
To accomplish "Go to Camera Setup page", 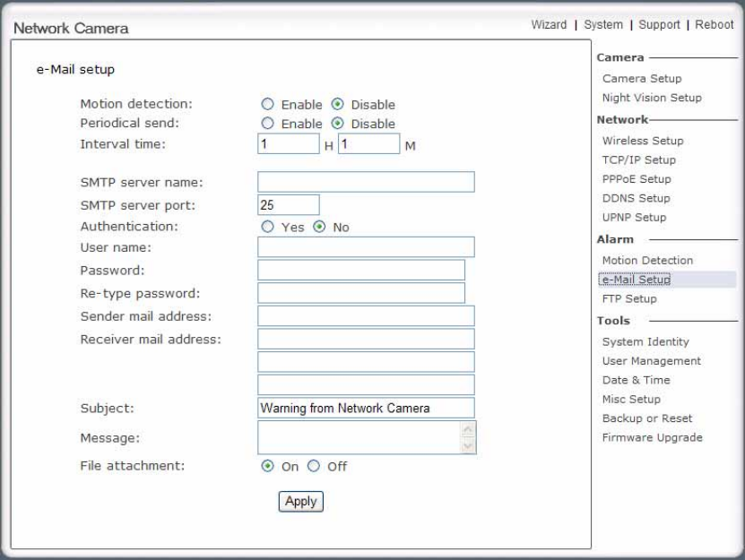I will (642, 78).
